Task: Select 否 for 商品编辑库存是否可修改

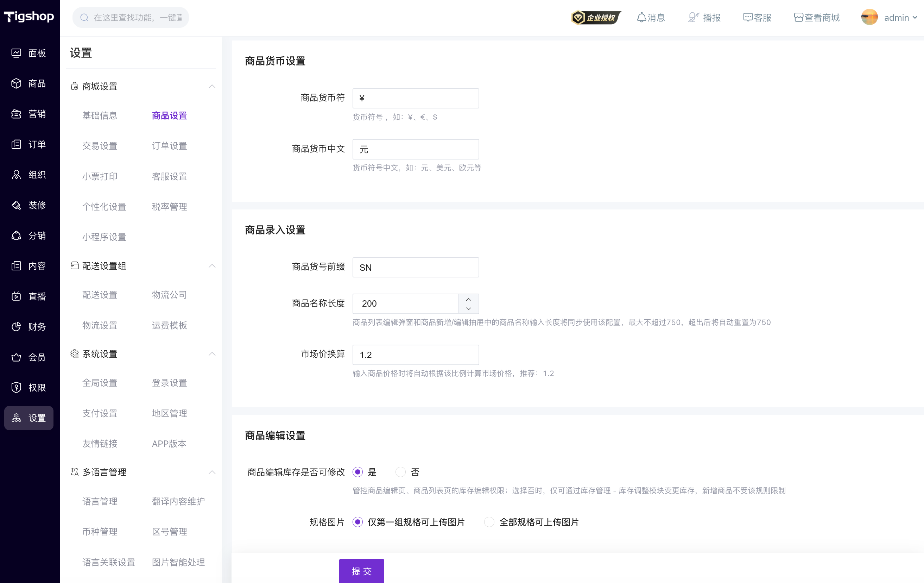Action: [x=400, y=472]
